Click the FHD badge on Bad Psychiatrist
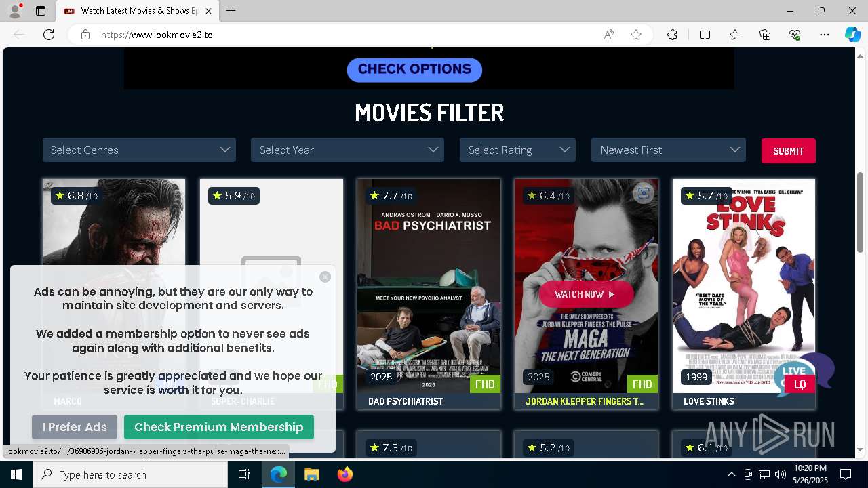The image size is (868, 488). (485, 384)
